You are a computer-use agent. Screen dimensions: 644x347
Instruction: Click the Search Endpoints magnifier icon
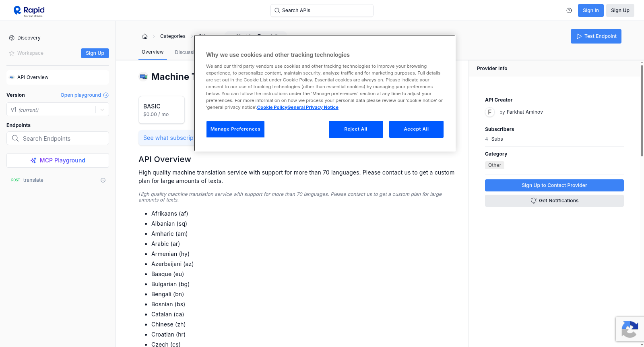click(15, 138)
